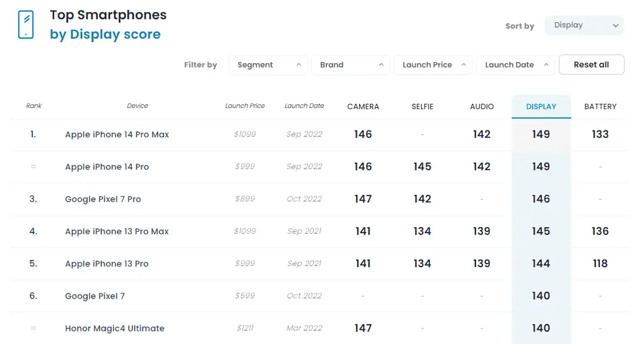Select the AUDIO column tab
Screen dimensions: 644x344
[482, 107]
